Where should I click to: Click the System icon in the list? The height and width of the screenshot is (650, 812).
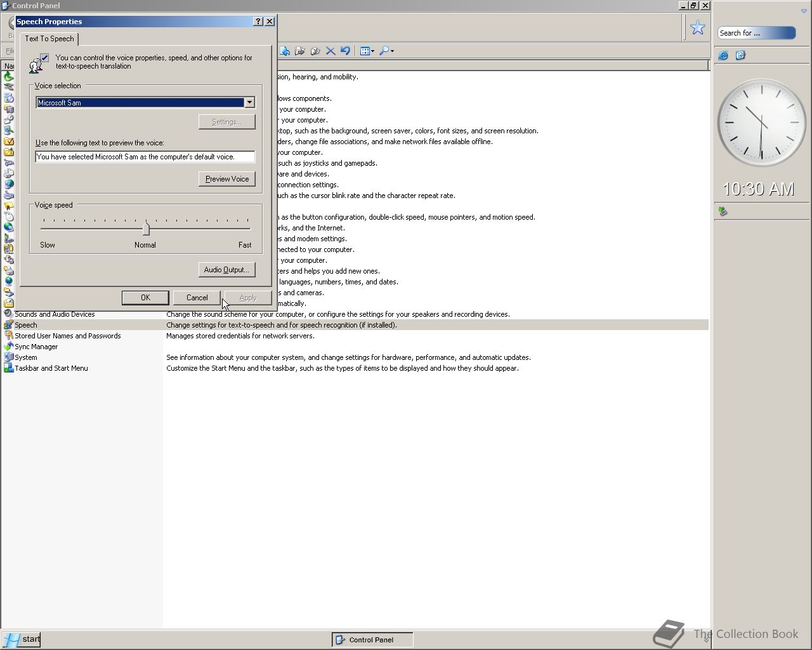[x=8, y=357]
